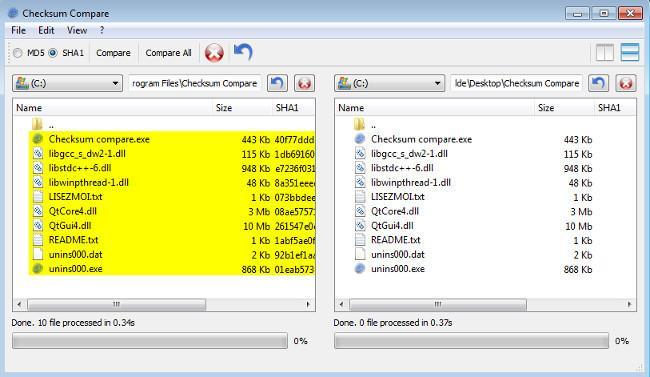Clear right pane with red X icon
The width and height of the screenshot is (650, 377).
click(x=626, y=83)
